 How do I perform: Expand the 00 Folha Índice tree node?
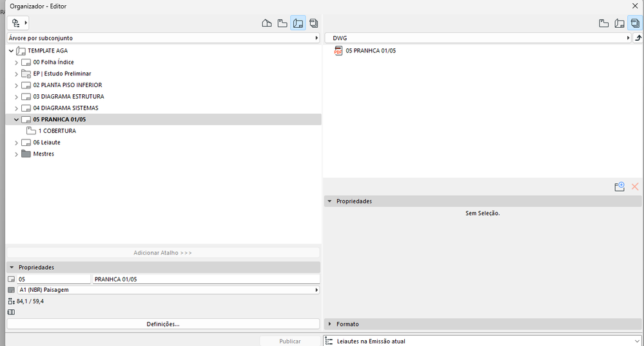coord(16,63)
